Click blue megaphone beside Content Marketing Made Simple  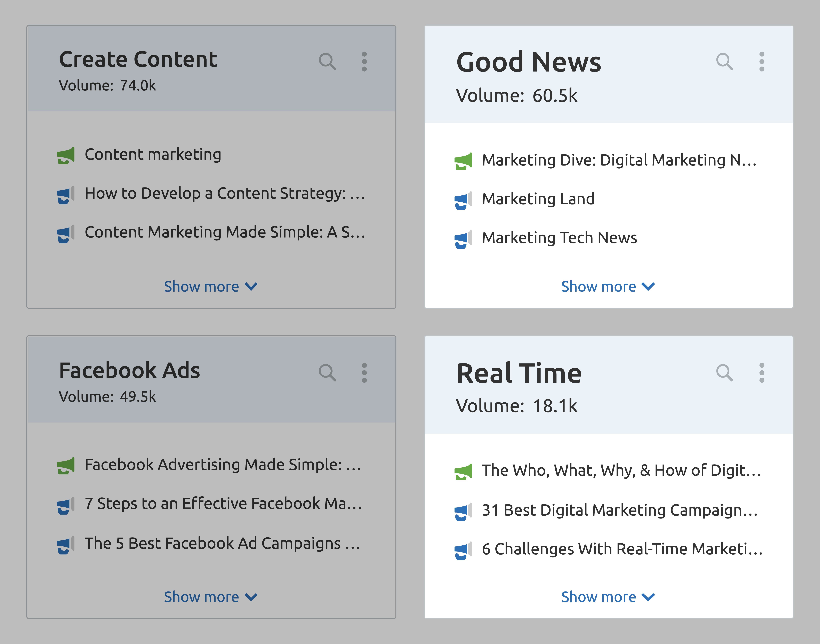tap(66, 234)
